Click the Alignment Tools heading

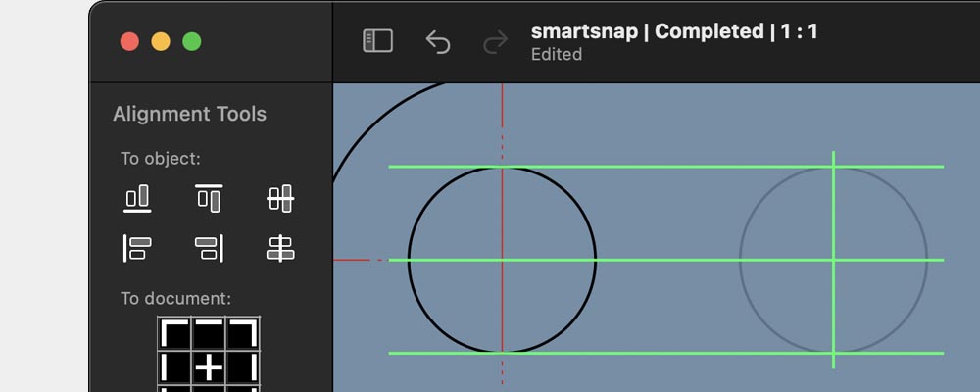click(x=189, y=114)
